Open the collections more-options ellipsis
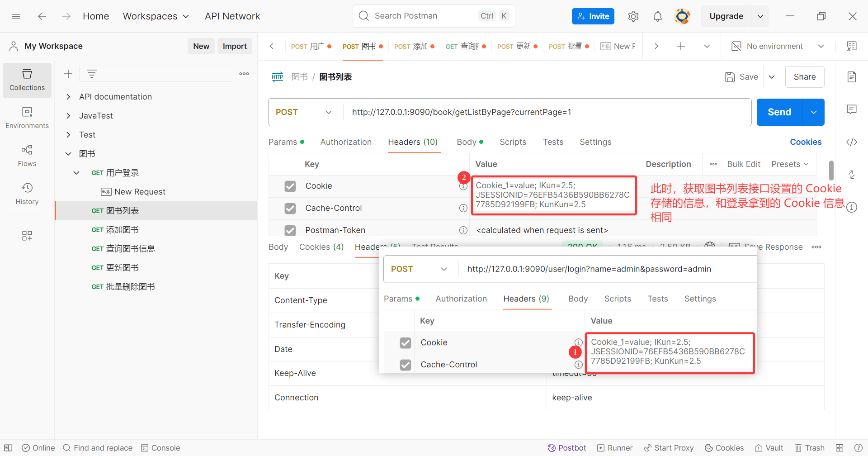This screenshot has height=456, width=868. [244, 74]
